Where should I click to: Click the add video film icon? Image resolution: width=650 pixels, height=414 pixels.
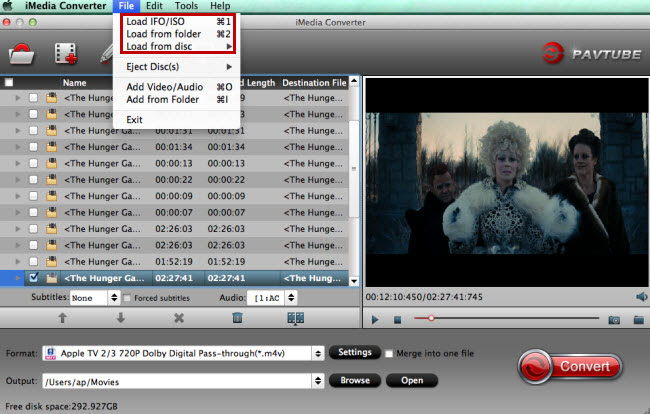pyautogui.click(x=65, y=54)
